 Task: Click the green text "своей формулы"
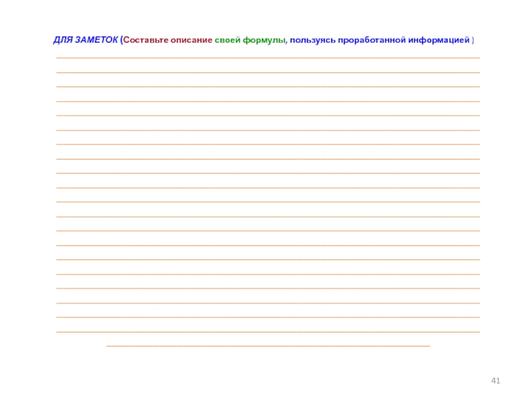pyautogui.click(x=250, y=40)
